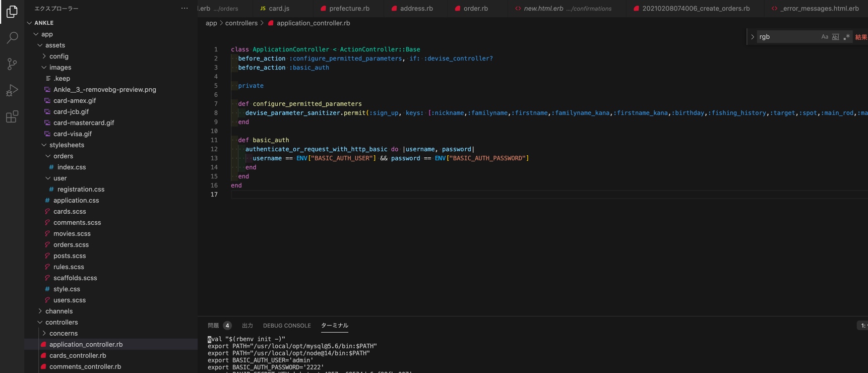868x373 pixels.
Task: Select the ターミナル (Terminal) panel tab
Action: tap(335, 326)
